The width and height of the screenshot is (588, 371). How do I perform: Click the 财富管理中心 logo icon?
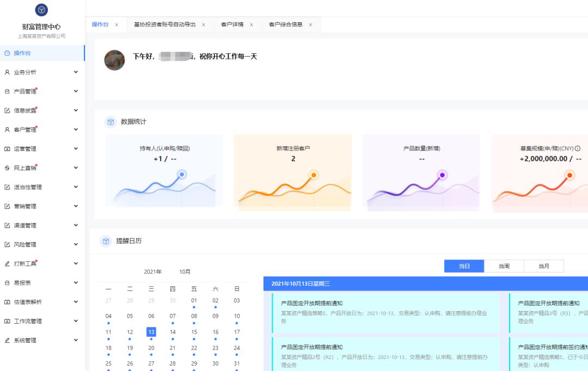[x=41, y=10]
